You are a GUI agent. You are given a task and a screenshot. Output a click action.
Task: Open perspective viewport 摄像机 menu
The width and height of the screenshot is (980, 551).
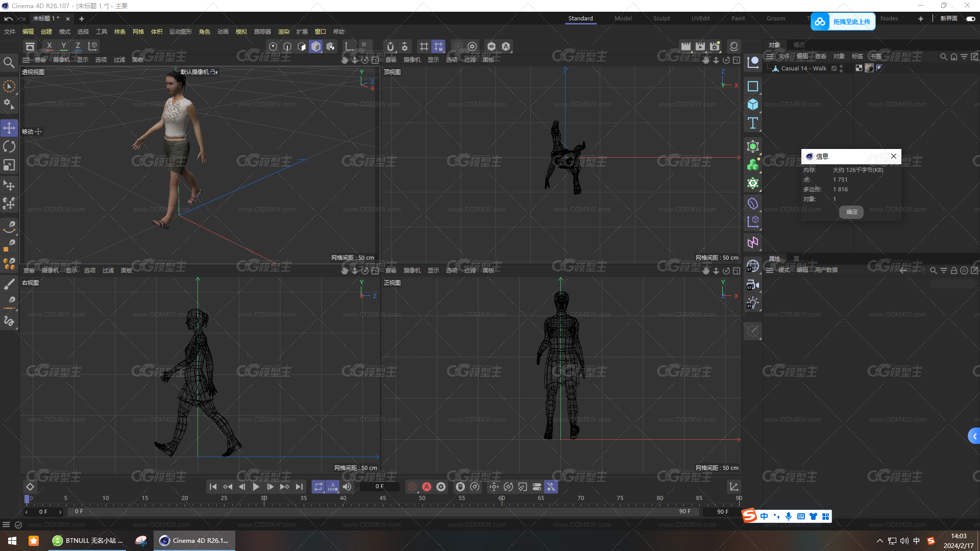[61, 60]
